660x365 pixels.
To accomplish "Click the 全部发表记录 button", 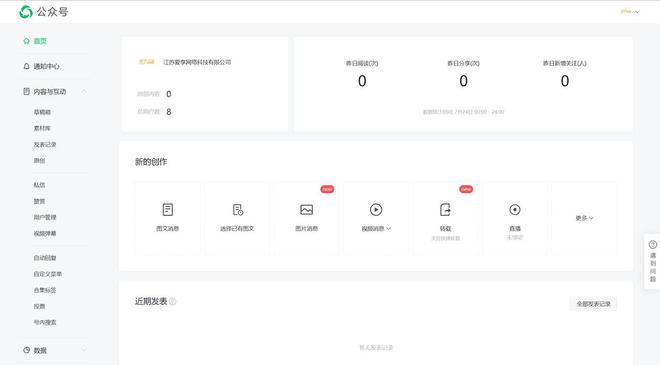I will [593, 304].
